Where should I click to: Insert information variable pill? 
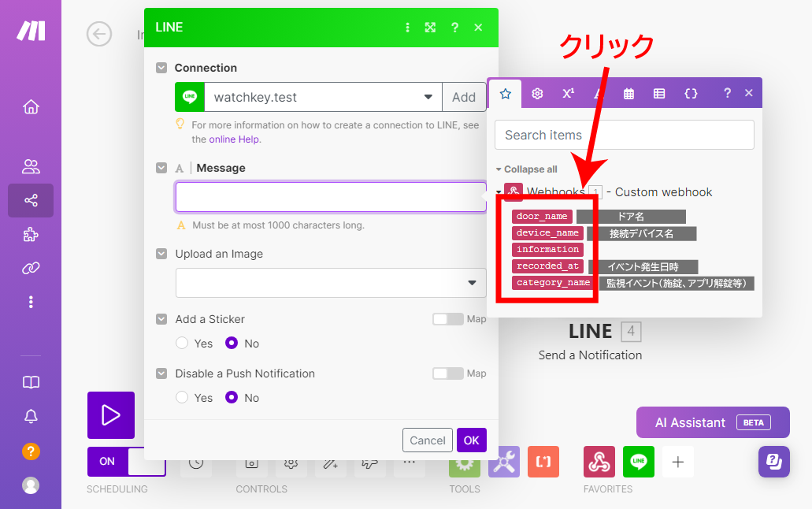pyautogui.click(x=547, y=249)
